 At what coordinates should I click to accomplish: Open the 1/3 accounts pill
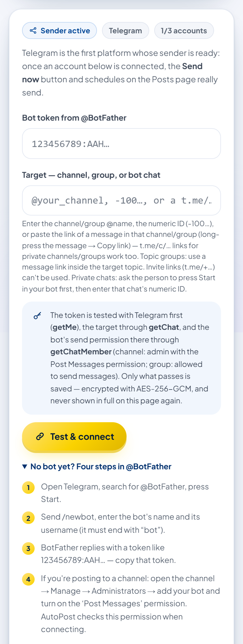click(x=184, y=30)
